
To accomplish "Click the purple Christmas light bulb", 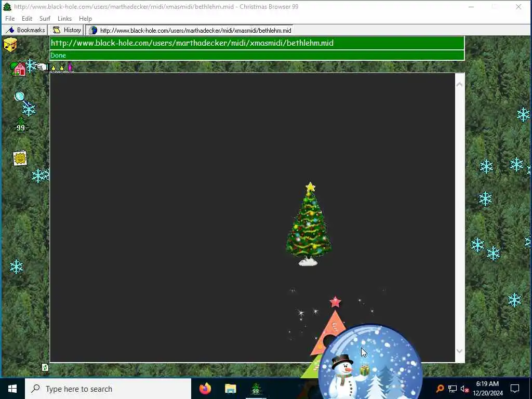I will [70, 67].
